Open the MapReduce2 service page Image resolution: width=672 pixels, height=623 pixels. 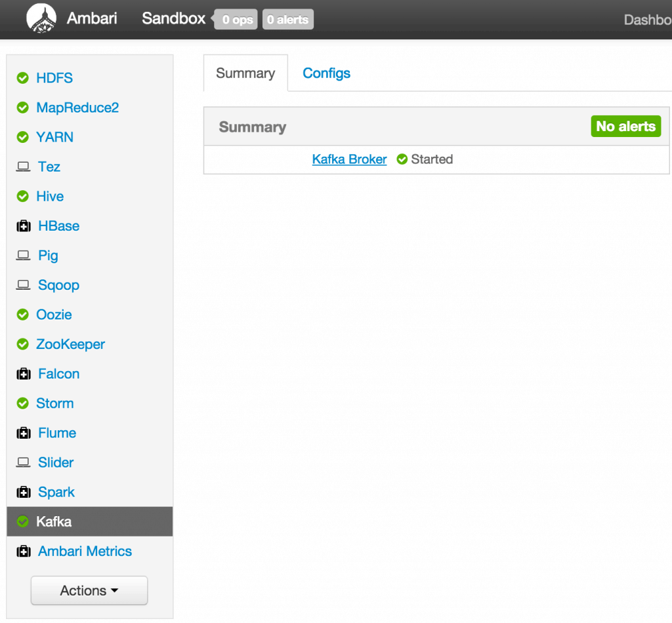(77, 108)
